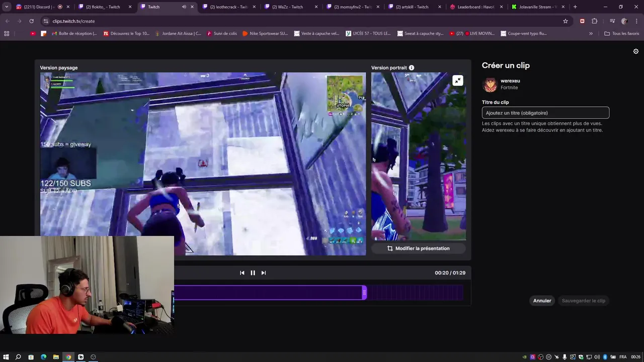Mute the active Twitch tab audio
644x362 pixels.
click(184, 7)
